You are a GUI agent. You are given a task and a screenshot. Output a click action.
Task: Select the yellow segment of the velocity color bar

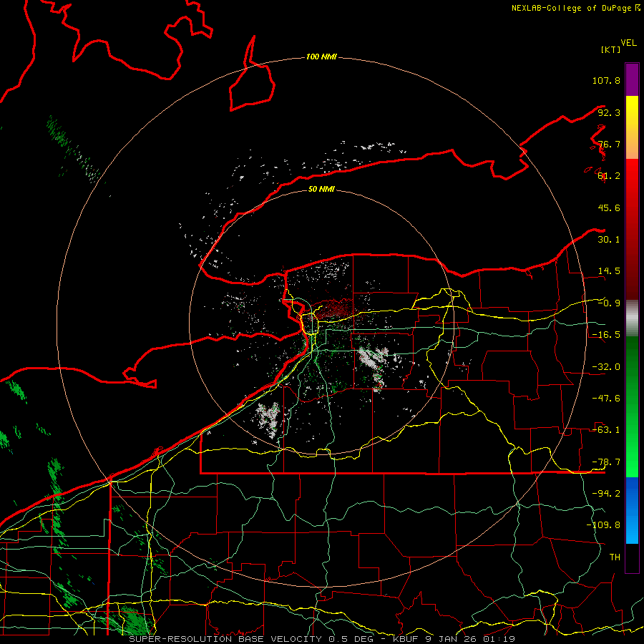tap(632, 127)
